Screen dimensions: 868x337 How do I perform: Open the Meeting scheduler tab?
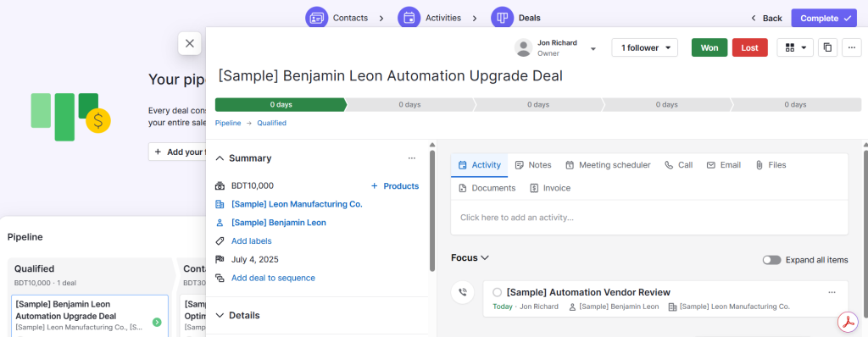(608, 165)
